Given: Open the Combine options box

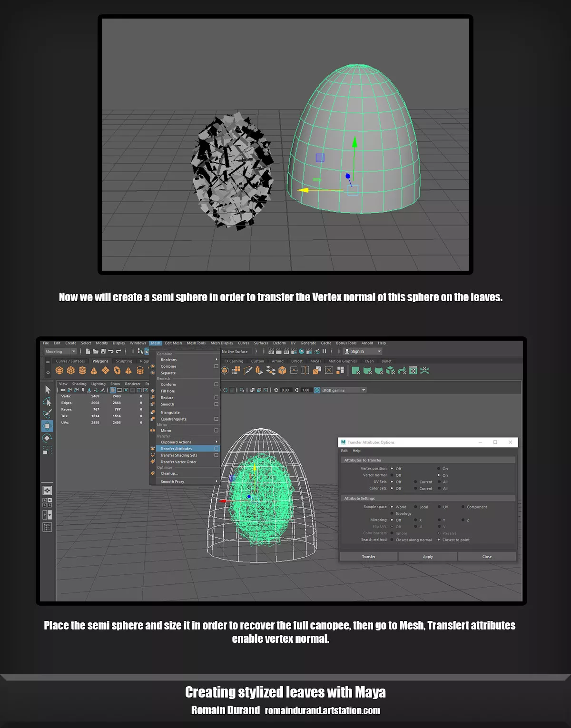Looking at the screenshot, I should pyautogui.click(x=217, y=366).
